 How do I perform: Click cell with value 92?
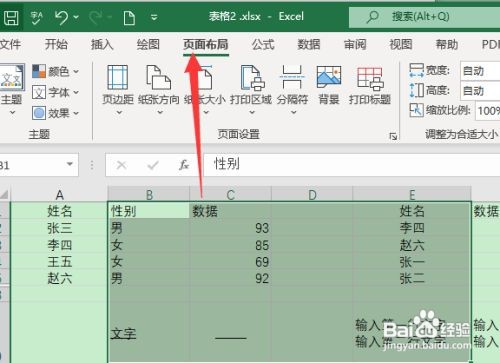tap(230, 279)
